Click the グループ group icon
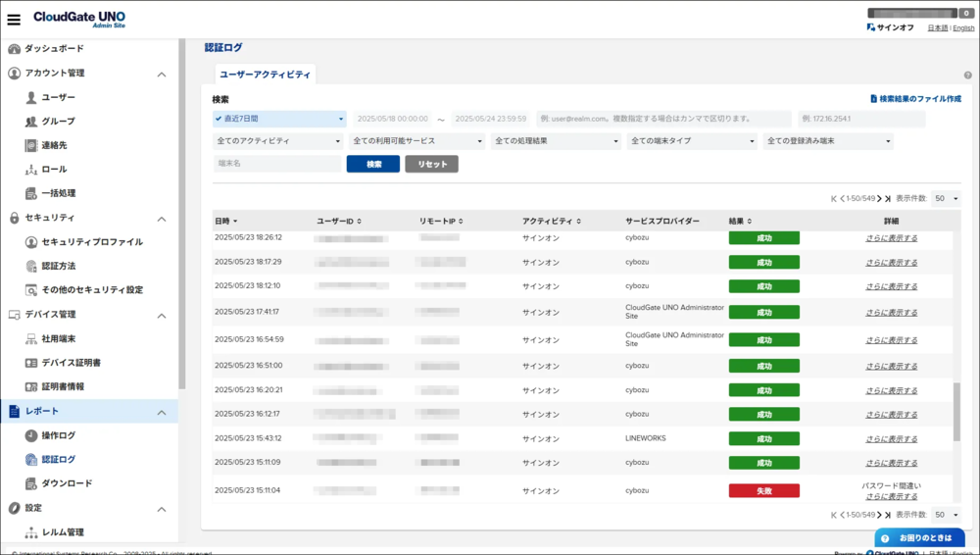 pyautogui.click(x=31, y=122)
